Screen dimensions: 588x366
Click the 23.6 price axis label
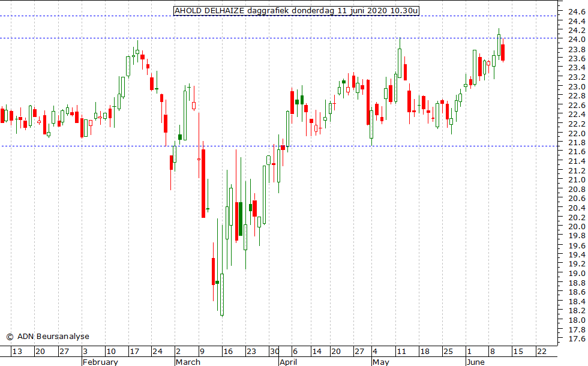click(577, 59)
